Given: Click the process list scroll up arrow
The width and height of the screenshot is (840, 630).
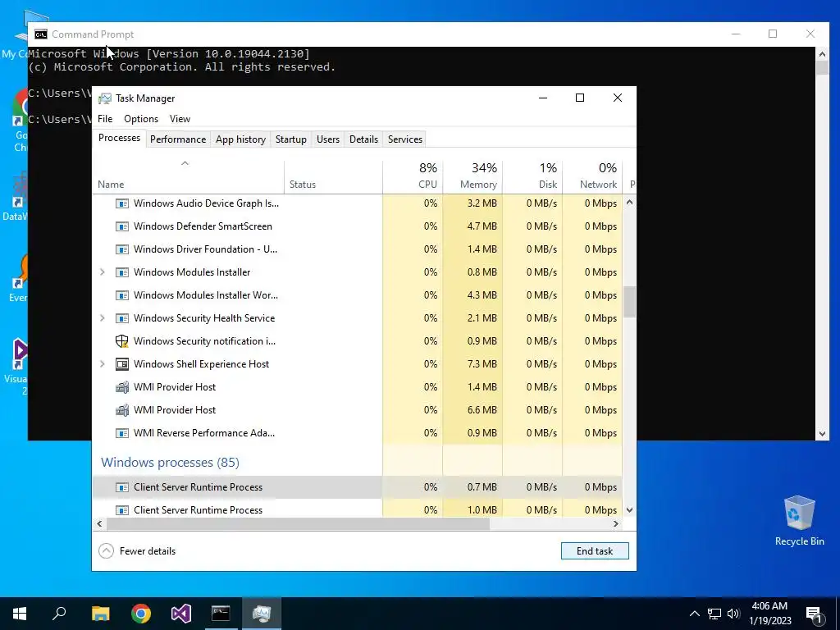Looking at the screenshot, I should pos(629,203).
